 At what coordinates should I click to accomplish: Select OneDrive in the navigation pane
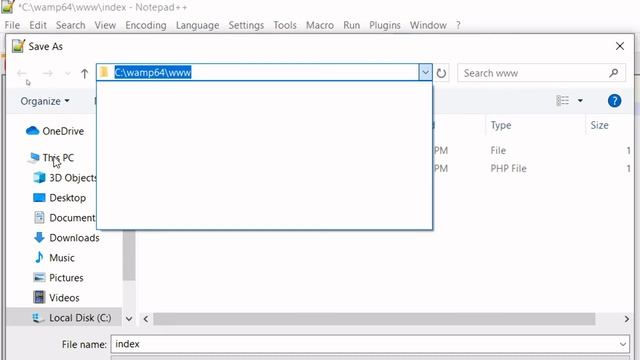[55, 131]
